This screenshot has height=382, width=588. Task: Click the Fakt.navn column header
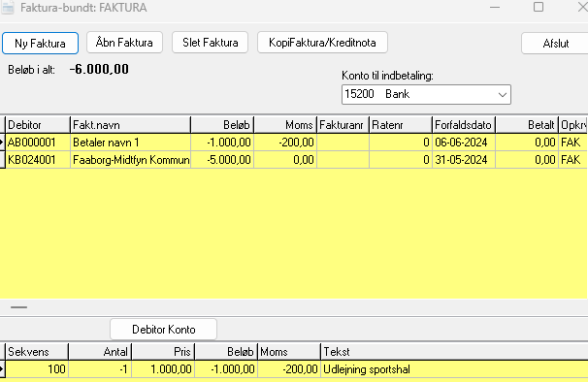130,125
